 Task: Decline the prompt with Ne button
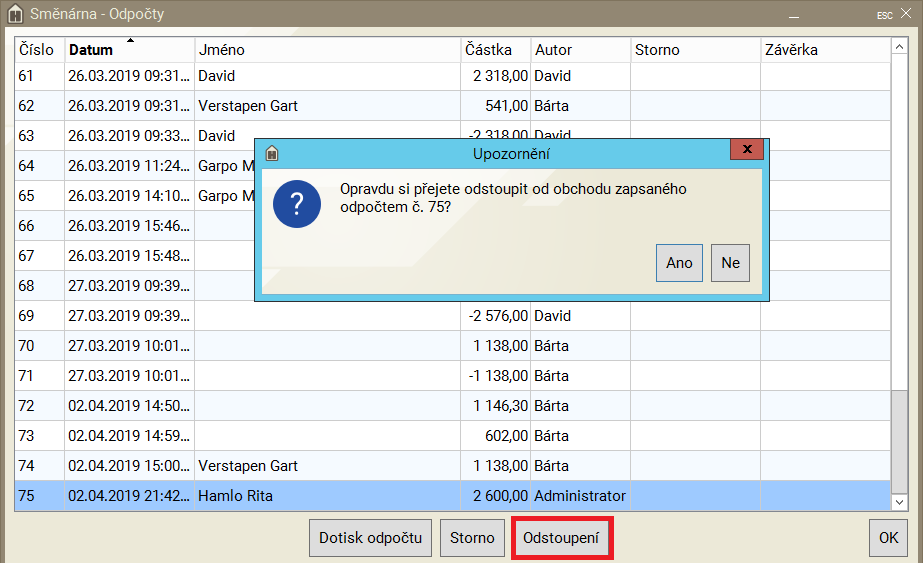(730, 263)
